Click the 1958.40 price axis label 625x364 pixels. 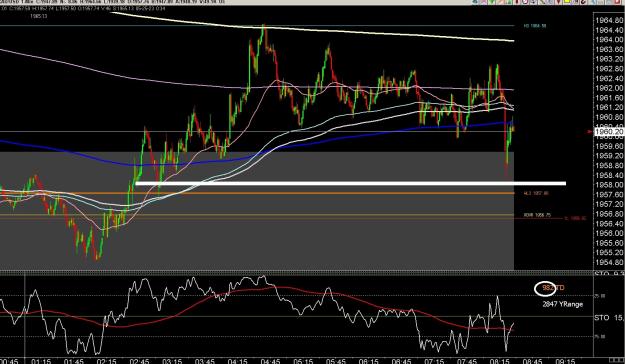[610, 175]
